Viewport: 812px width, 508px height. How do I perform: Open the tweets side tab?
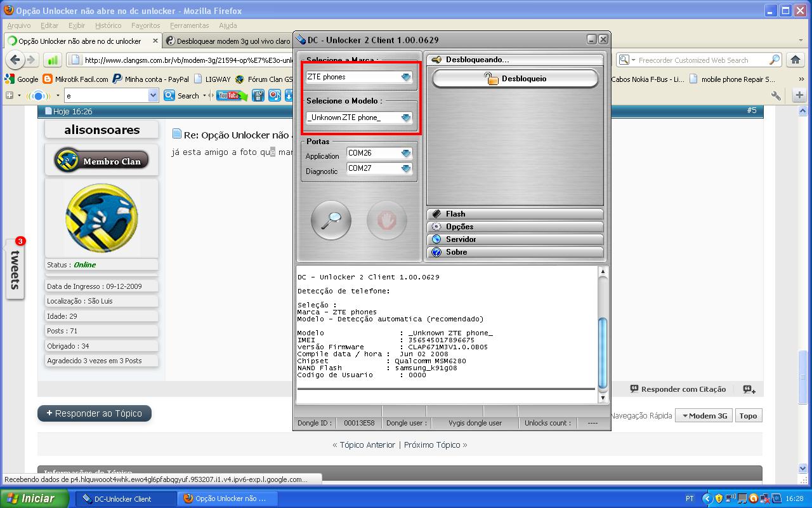[x=15, y=269]
